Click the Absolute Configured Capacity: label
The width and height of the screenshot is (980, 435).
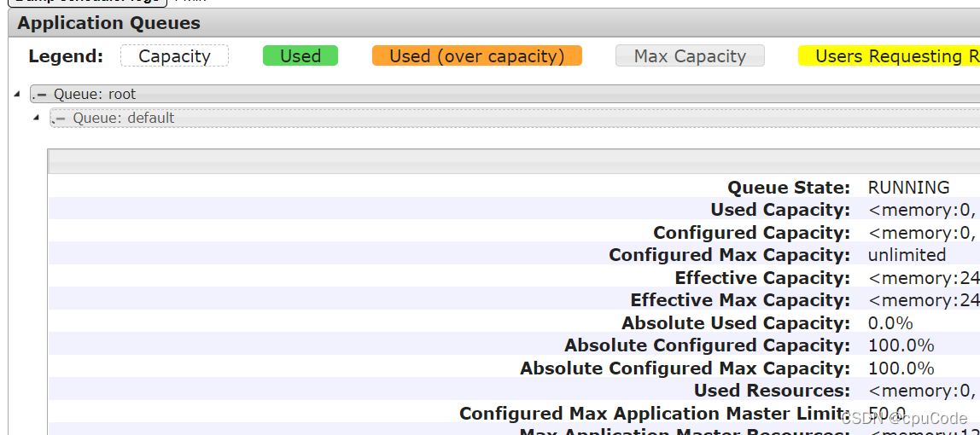tap(708, 345)
